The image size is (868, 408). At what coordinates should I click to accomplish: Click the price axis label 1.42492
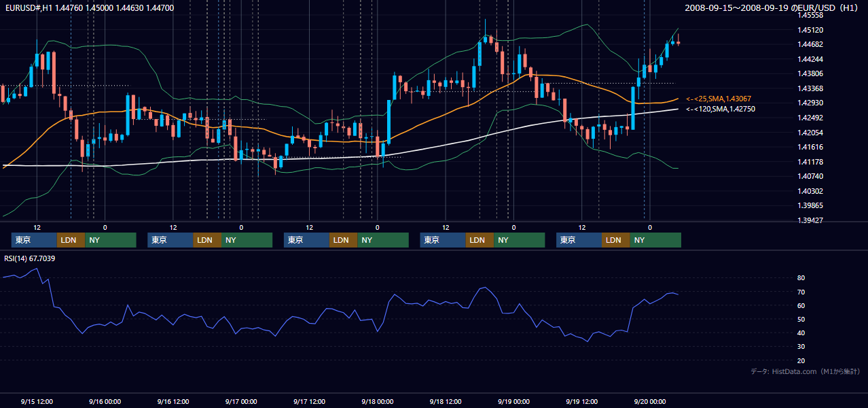tap(810, 118)
